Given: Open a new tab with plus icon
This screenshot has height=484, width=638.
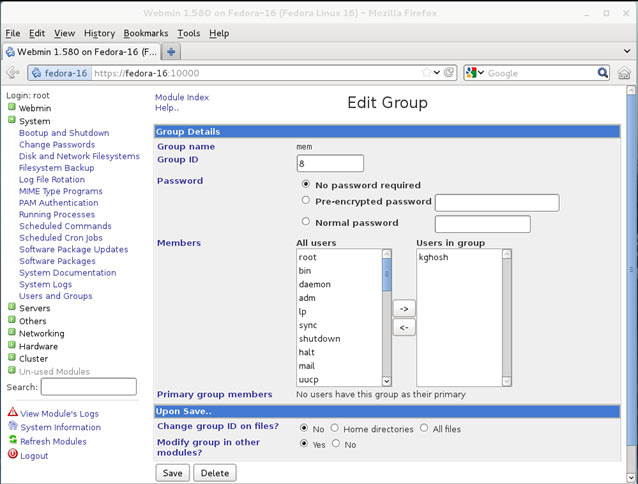Looking at the screenshot, I should pos(171,52).
